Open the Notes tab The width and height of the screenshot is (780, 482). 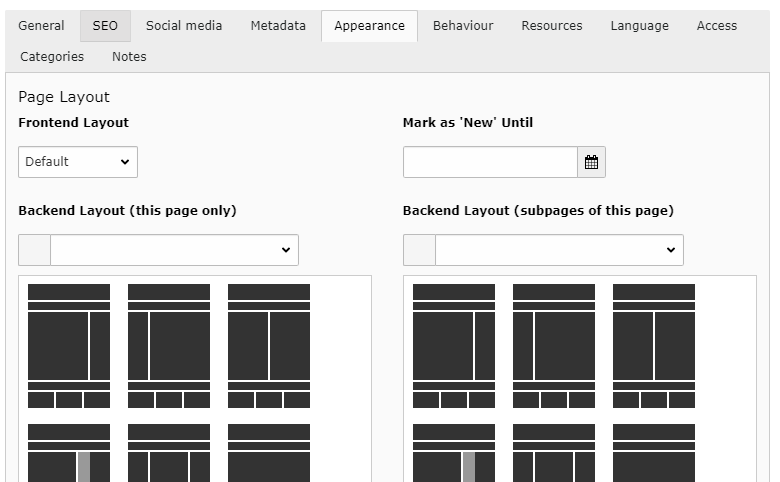click(129, 57)
